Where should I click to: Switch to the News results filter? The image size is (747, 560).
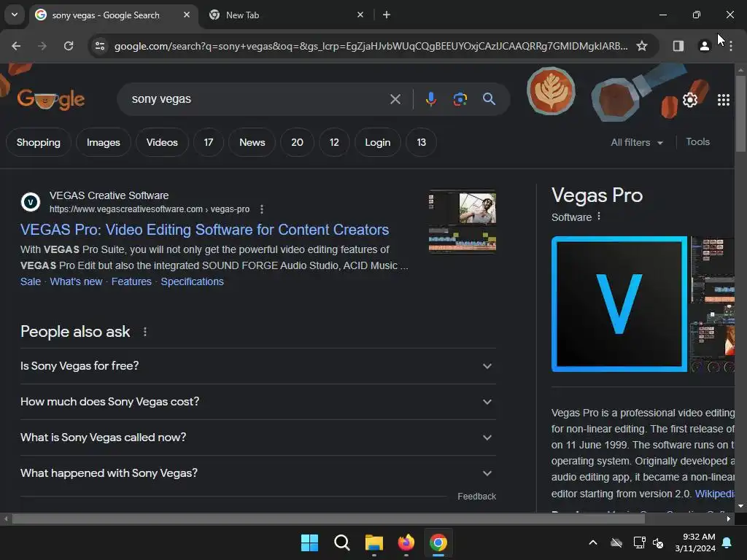tap(252, 142)
